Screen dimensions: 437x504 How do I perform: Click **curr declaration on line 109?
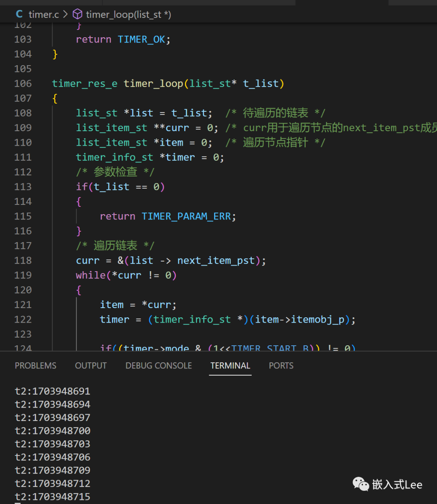(172, 128)
